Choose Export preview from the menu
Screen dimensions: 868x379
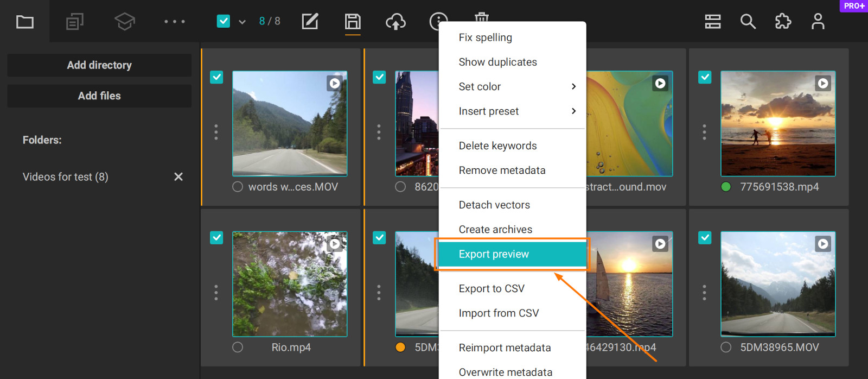pos(512,254)
